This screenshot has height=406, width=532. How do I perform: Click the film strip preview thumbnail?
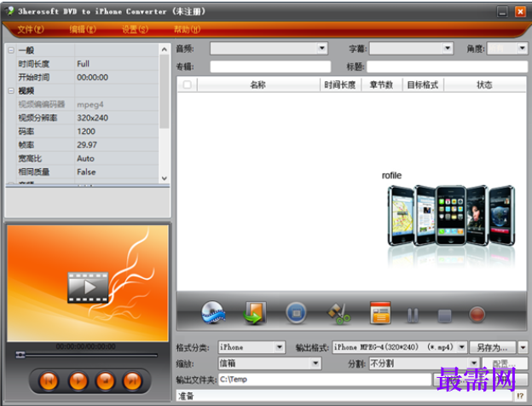[88, 287]
